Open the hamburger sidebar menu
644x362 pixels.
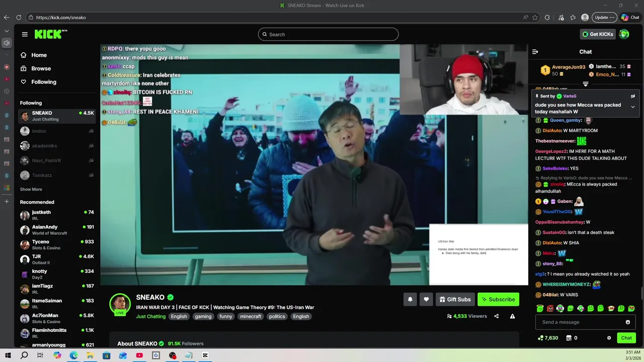coord(25,34)
